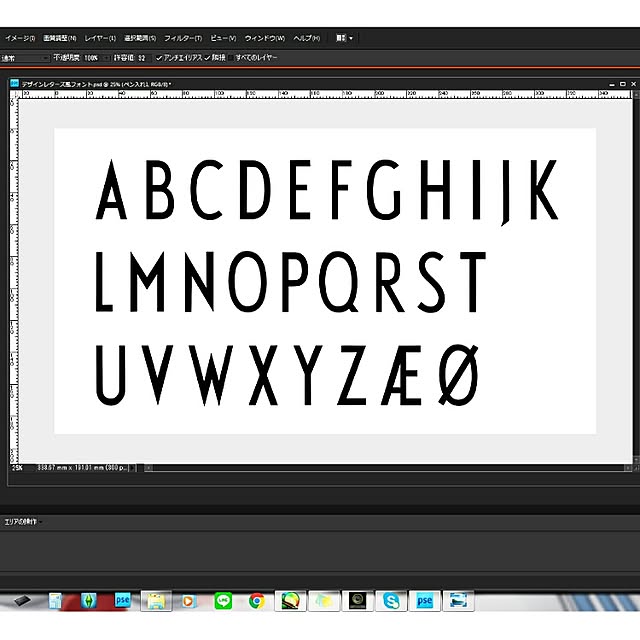Open the 選択範囲 menu
The image size is (640, 640).
click(140, 38)
